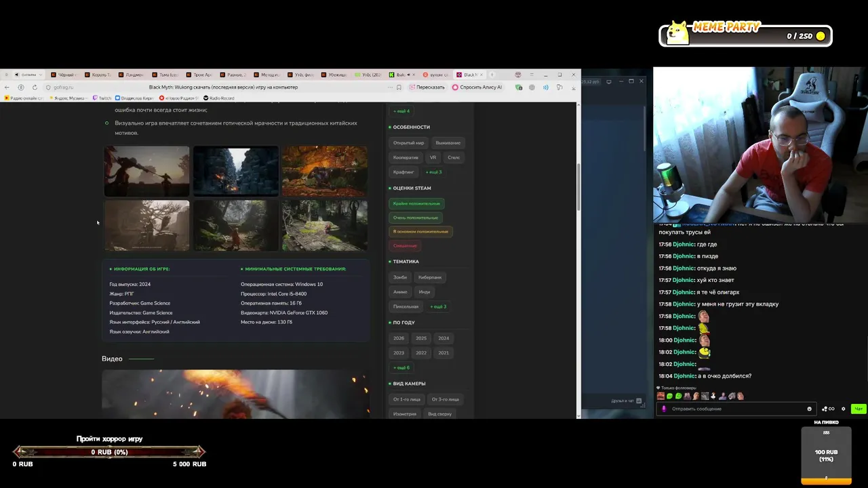Go back using the browser back arrow
This screenshot has height=488, width=868.
[7, 87]
